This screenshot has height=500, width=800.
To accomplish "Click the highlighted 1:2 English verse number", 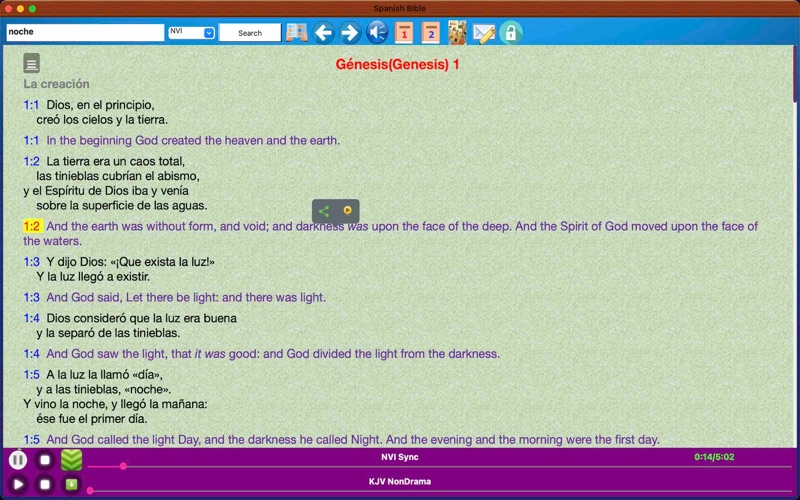I will pos(32,226).
